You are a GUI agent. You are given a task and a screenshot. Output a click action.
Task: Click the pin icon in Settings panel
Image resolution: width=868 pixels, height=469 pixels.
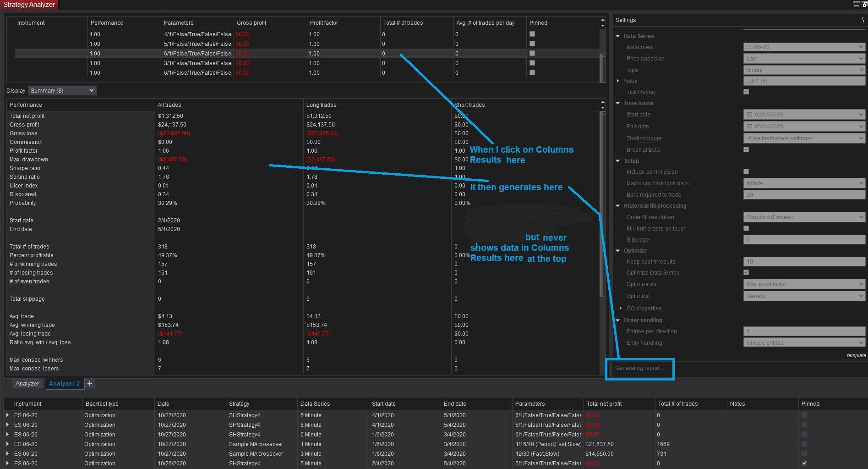tap(863, 20)
